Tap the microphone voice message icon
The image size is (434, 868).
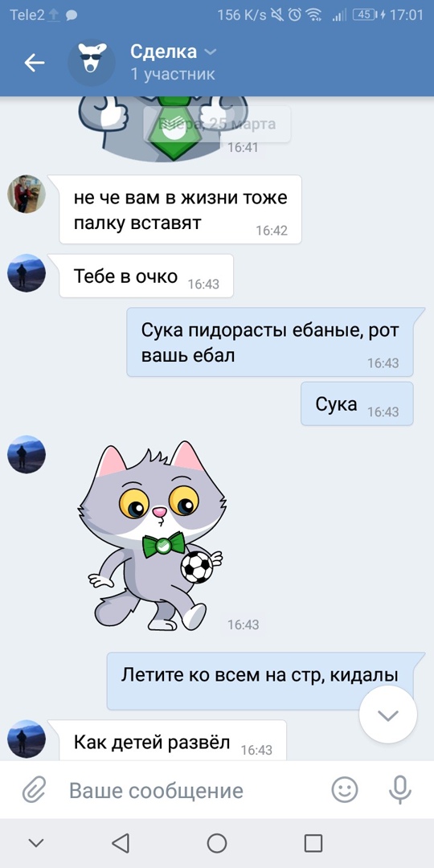(x=399, y=790)
